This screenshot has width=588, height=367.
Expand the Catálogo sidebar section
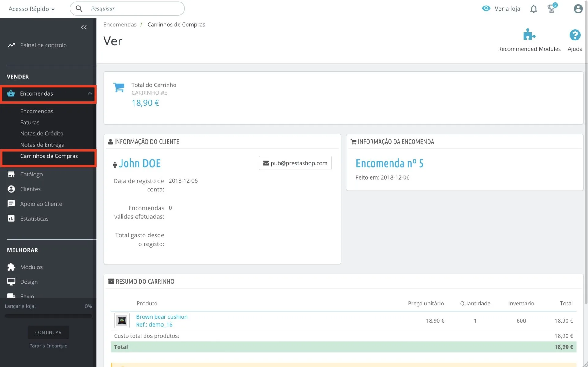pos(31,174)
